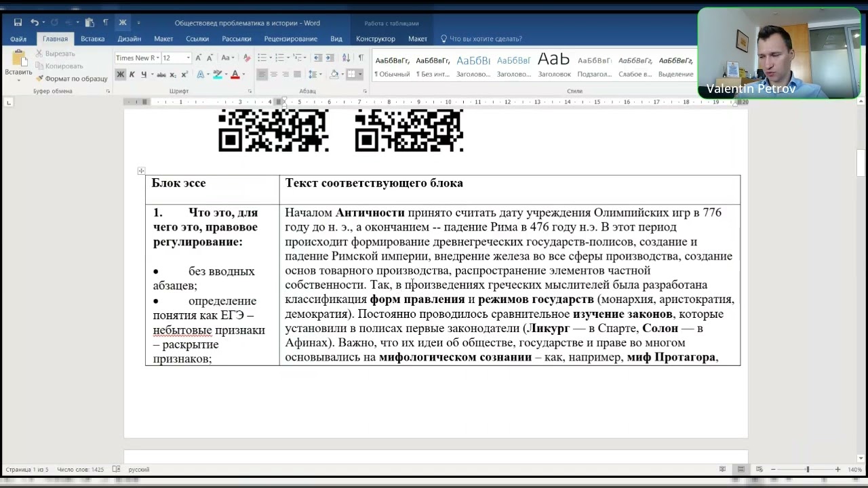Click the table move handle cross icon
Screen dimensions: 868x488
pyautogui.click(x=141, y=171)
